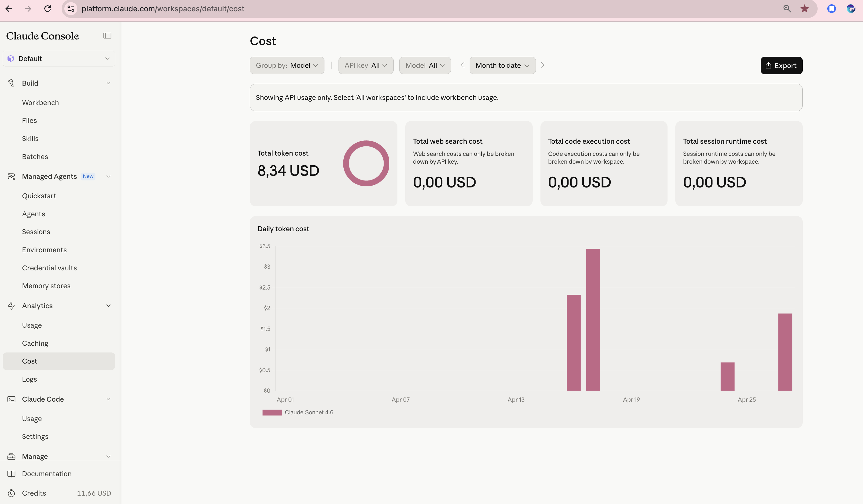
Task: Go to previous date range
Action: (x=462, y=65)
